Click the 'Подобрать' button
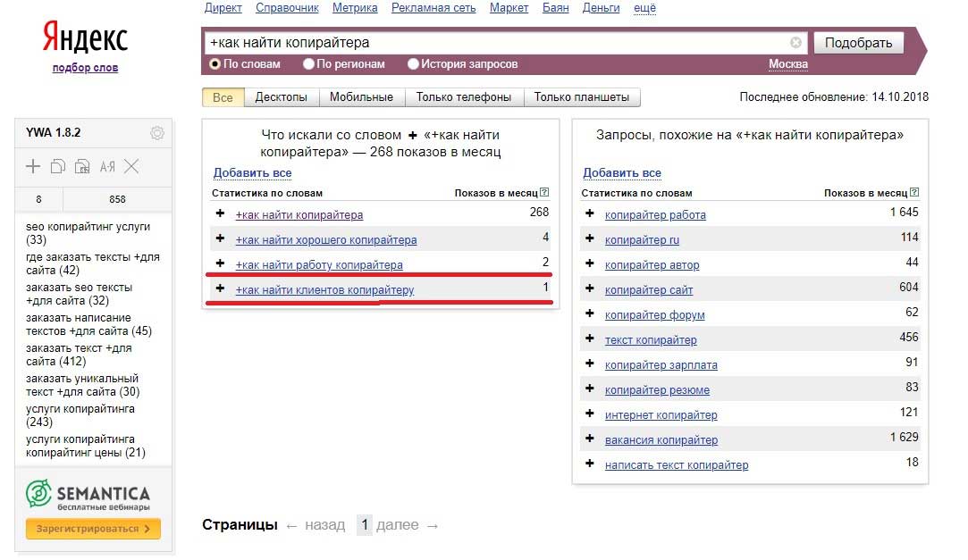The width and height of the screenshot is (968, 560). pyautogui.click(x=858, y=43)
